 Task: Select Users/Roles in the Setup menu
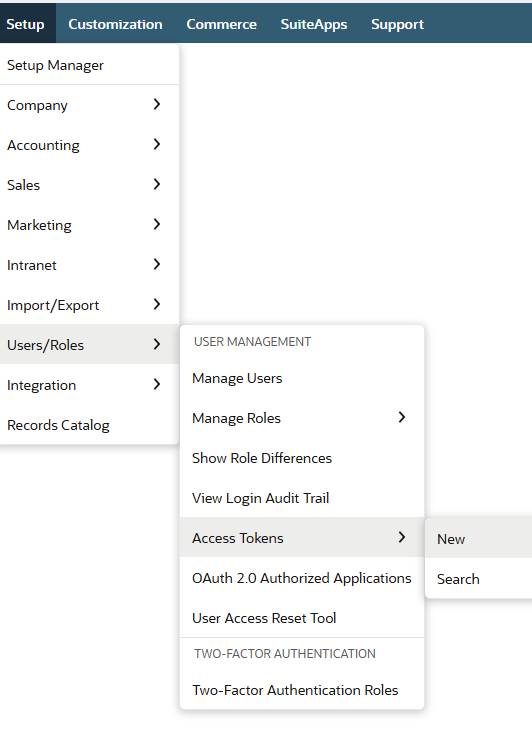(89, 345)
